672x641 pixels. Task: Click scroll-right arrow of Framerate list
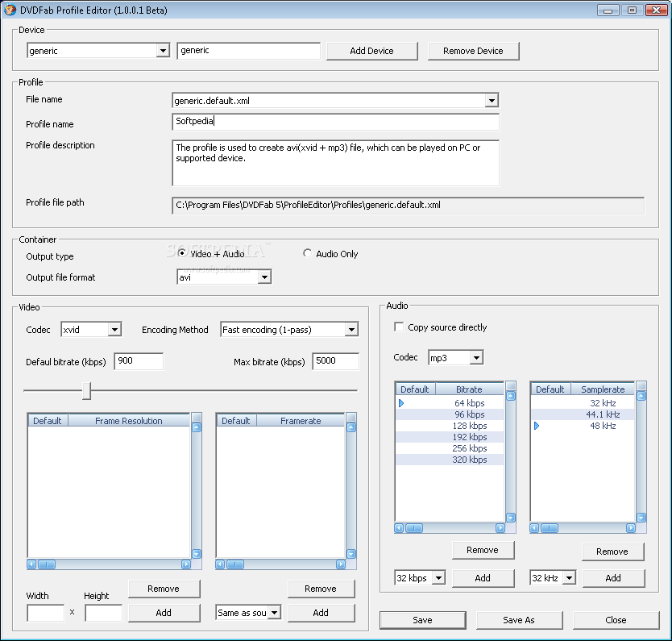point(341,564)
